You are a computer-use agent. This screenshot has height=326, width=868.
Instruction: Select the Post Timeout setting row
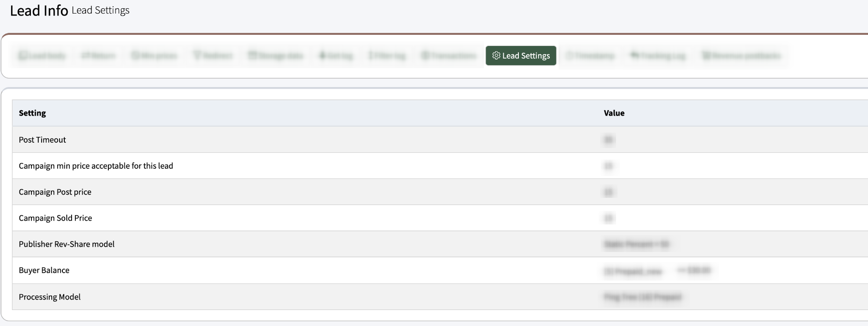coord(43,140)
